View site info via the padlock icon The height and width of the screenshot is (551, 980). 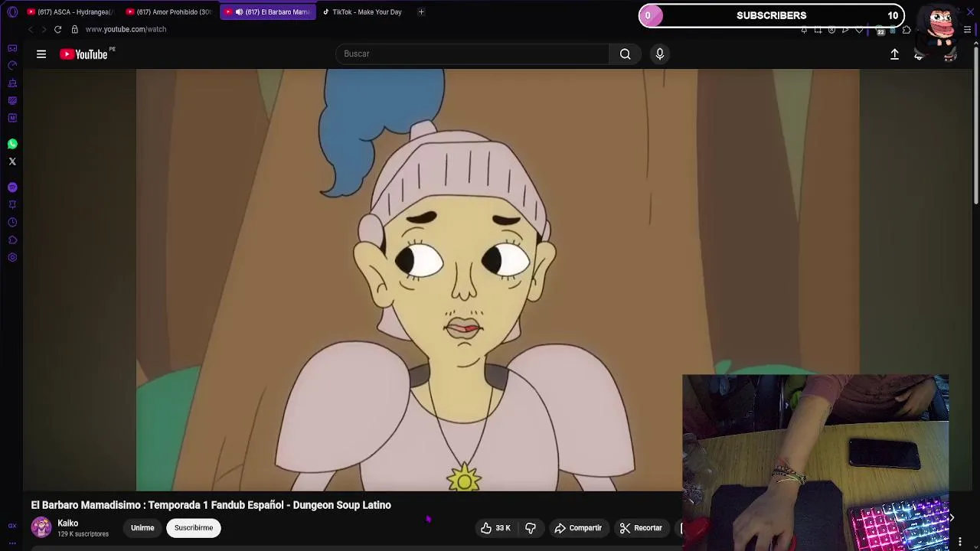coord(74,29)
